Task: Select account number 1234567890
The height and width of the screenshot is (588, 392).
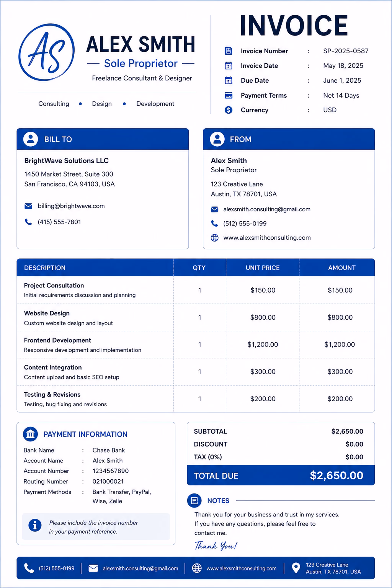Action: (x=111, y=471)
